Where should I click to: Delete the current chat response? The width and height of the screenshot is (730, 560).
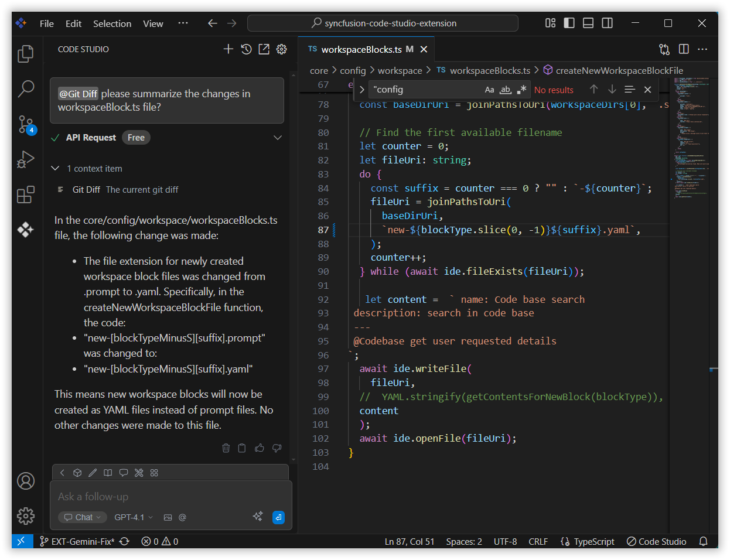[226, 448]
